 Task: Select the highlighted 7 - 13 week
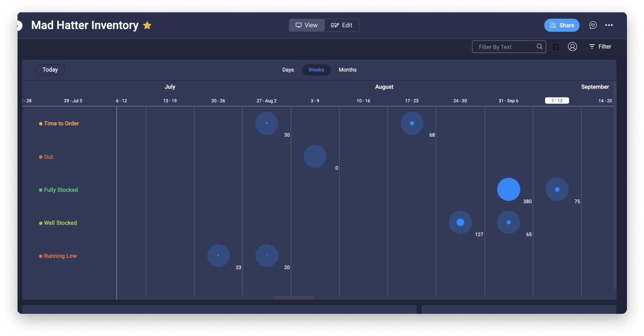557,100
